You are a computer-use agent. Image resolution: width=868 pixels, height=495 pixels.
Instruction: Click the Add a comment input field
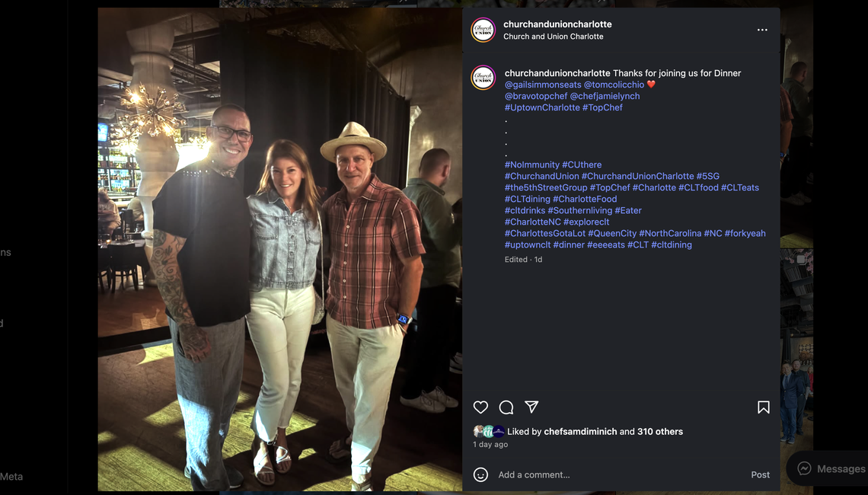tap(571, 474)
